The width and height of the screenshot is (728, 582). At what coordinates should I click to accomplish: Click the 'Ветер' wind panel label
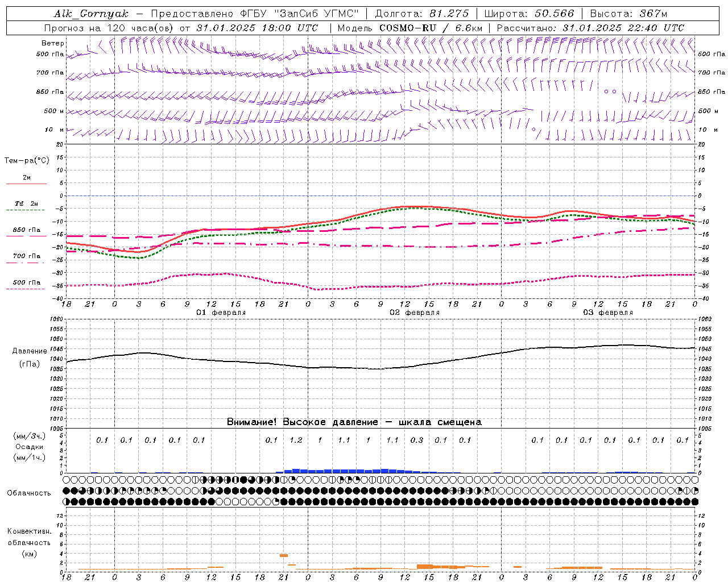[x=53, y=43]
